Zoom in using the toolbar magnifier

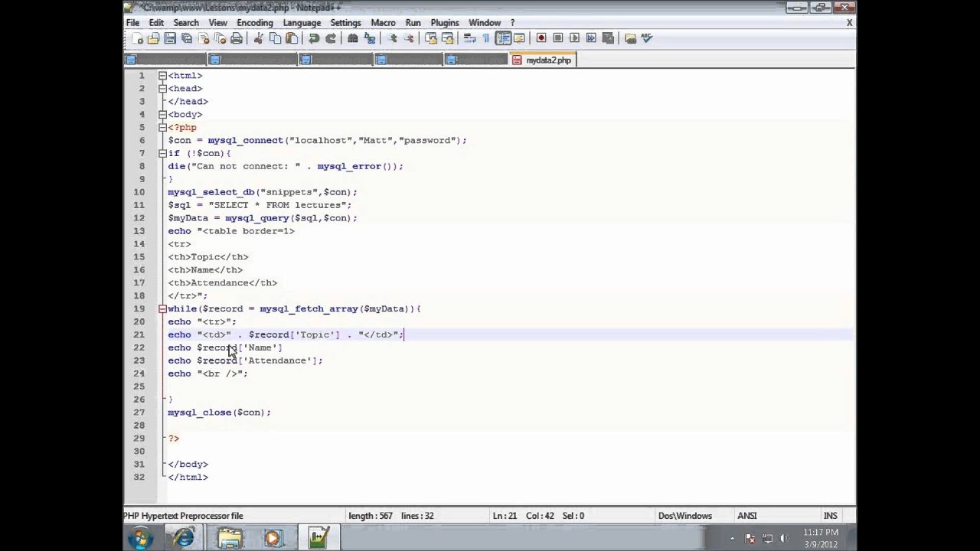392,38
